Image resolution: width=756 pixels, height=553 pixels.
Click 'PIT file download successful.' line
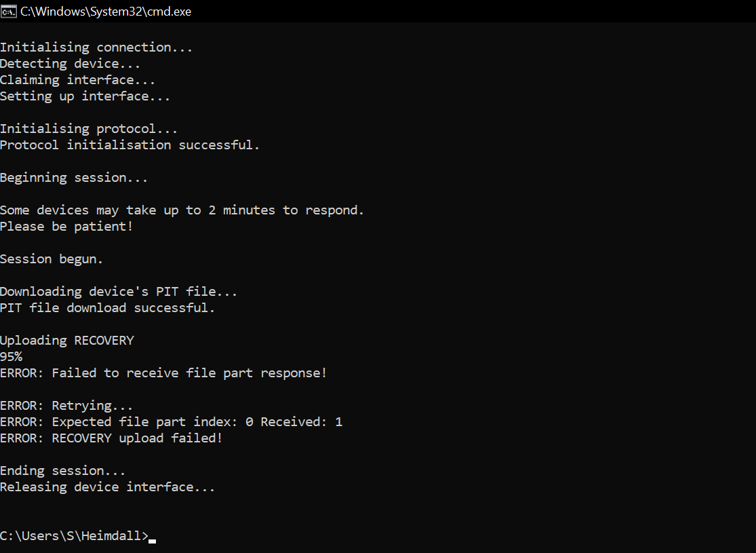[x=108, y=308]
